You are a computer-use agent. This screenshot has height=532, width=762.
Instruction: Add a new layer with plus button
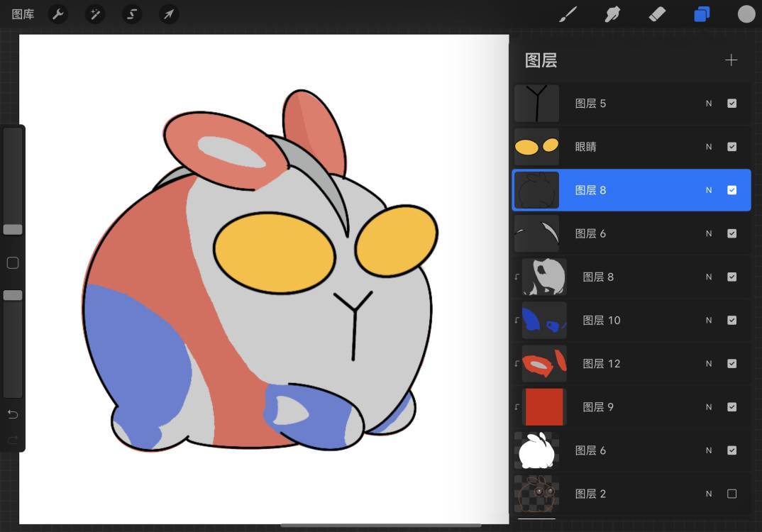(731, 60)
